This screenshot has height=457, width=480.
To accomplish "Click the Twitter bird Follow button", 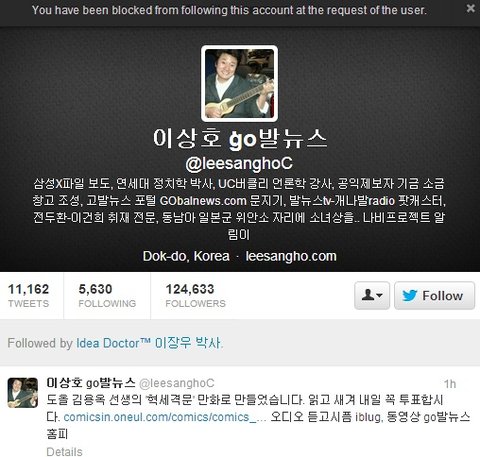I will [434, 296].
